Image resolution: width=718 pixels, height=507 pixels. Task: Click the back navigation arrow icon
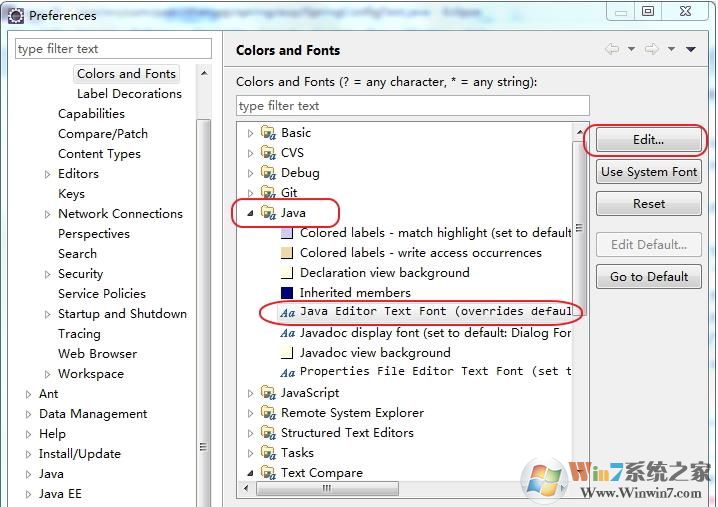612,49
